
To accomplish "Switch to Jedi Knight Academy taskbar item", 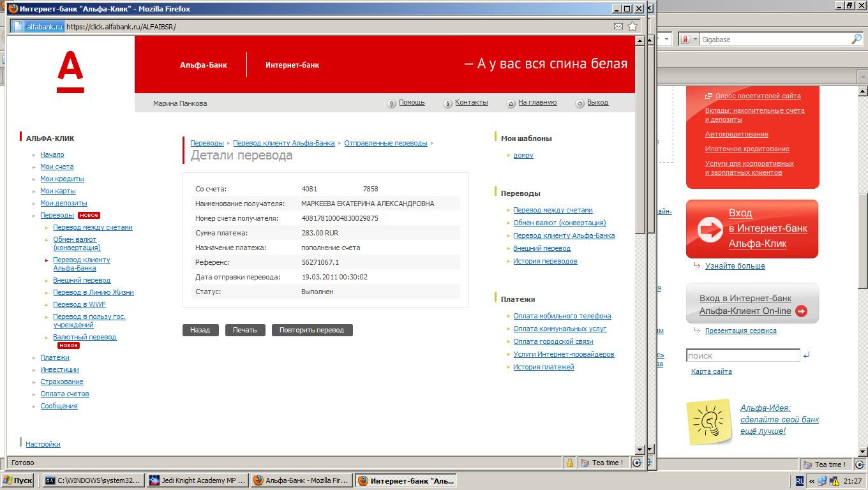I will pos(197,480).
